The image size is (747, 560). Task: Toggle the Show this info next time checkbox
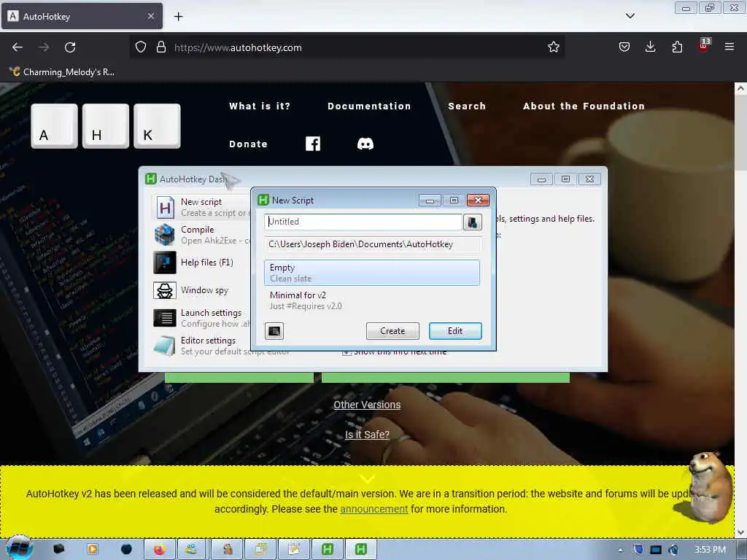(x=347, y=353)
